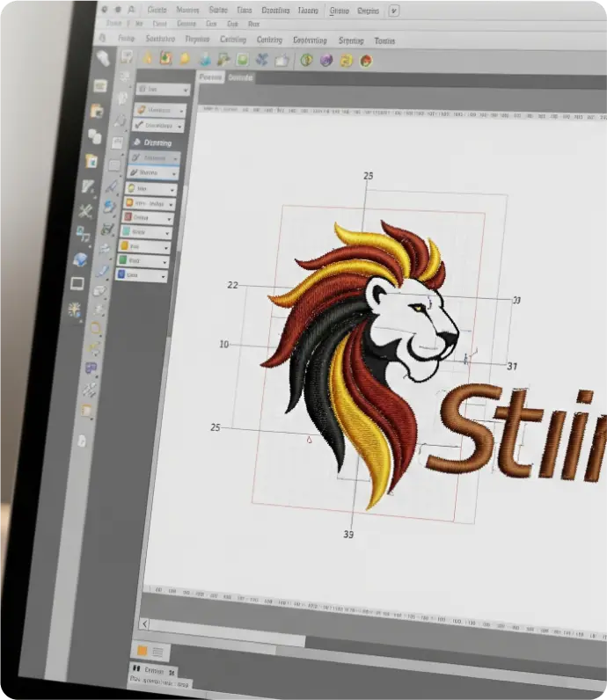607x700 pixels.
Task: Click the purple sphere icon in the toolbar
Action: pyautogui.click(x=325, y=61)
